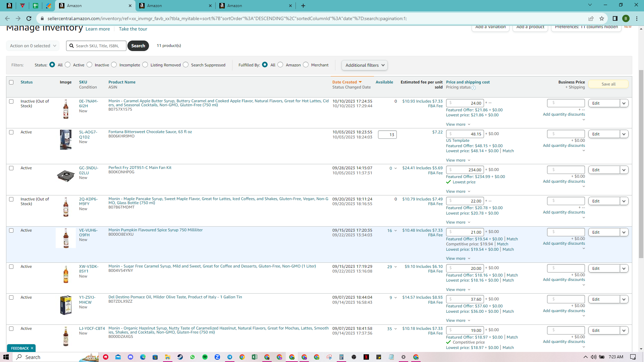Check the Perfect Fry Main Fan Kit row
The height and width of the screenshot is (362, 644).
click(11, 168)
